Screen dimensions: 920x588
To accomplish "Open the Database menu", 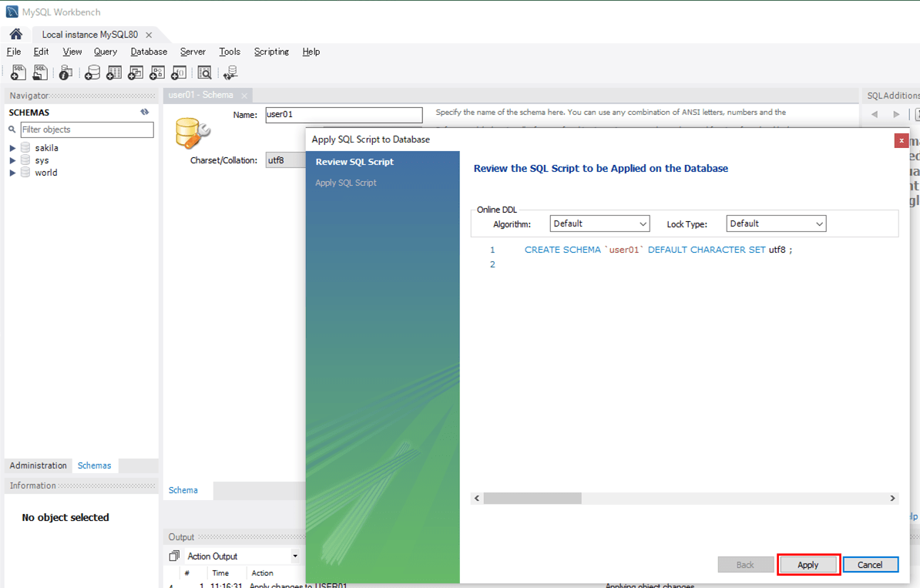I will coord(149,52).
